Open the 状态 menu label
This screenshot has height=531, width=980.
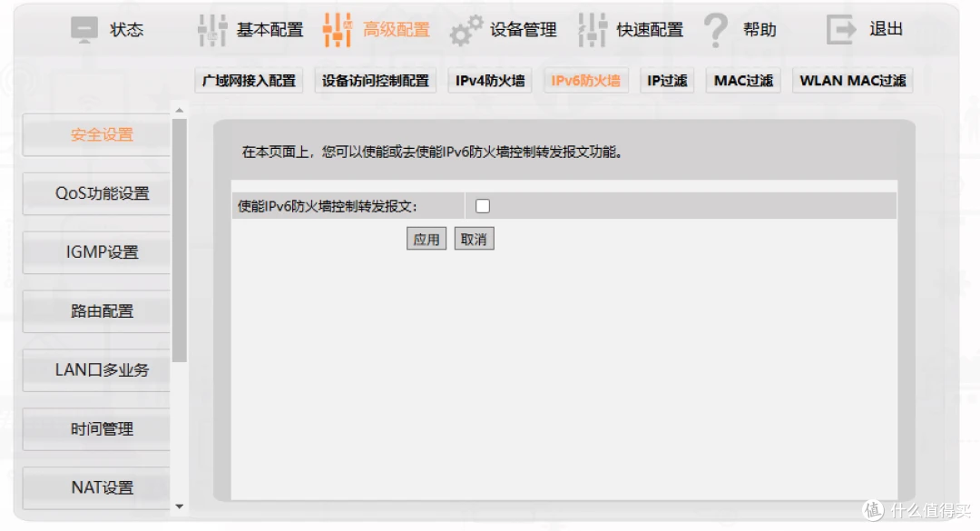(127, 29)
